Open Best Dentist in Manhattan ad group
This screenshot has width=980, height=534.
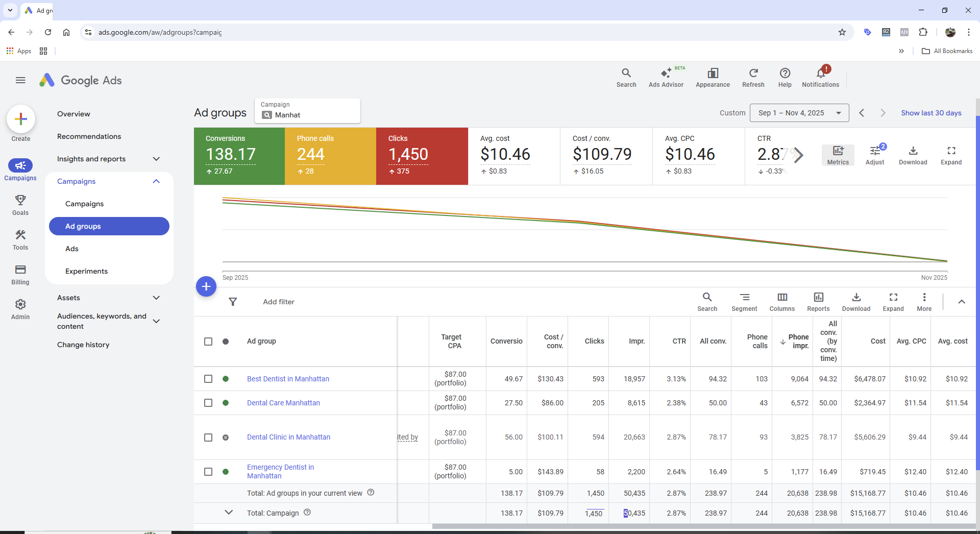point(288,379)
